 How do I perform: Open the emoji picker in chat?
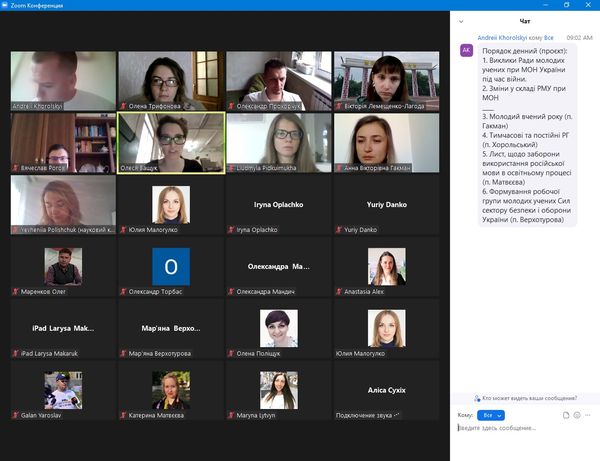pyautogui.click(x=576, y=414)
